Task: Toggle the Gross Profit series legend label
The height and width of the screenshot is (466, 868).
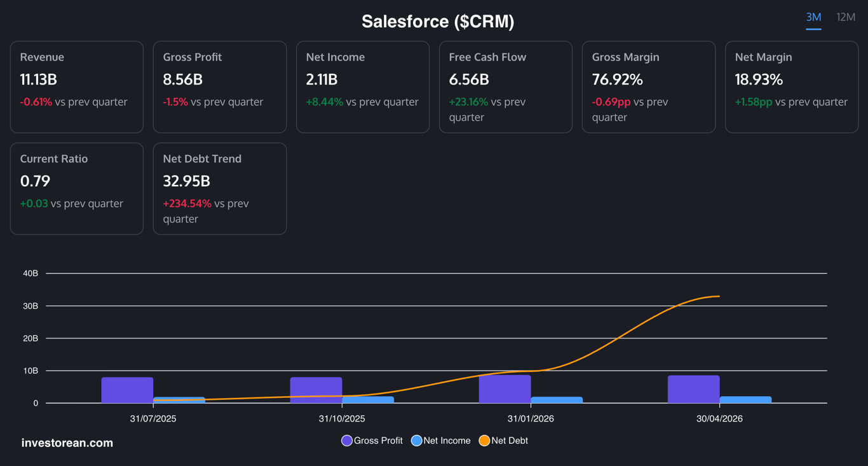Action: [x=378, y=441]
